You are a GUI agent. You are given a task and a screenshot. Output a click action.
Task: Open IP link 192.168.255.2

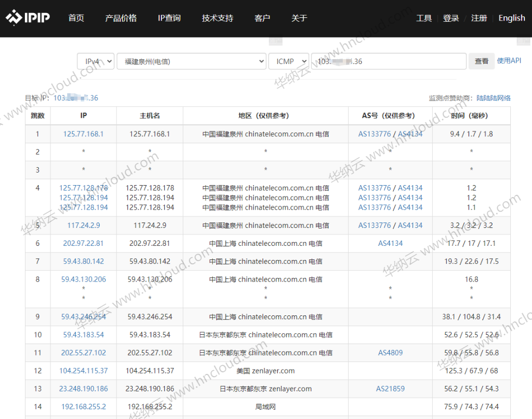[x=84, y=407]
